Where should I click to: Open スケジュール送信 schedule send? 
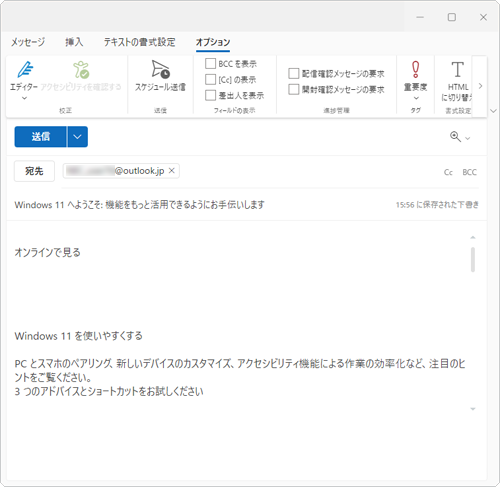tap(160, 76)
